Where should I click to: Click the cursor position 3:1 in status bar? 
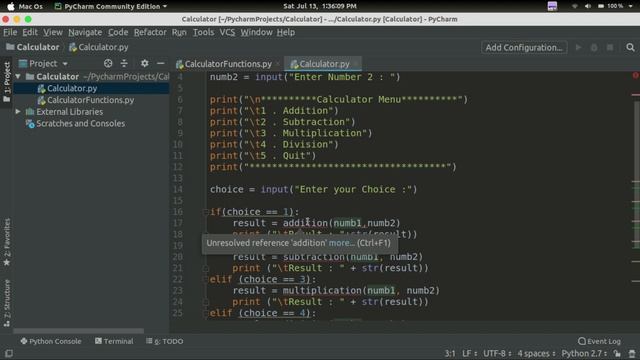[450, 353]
